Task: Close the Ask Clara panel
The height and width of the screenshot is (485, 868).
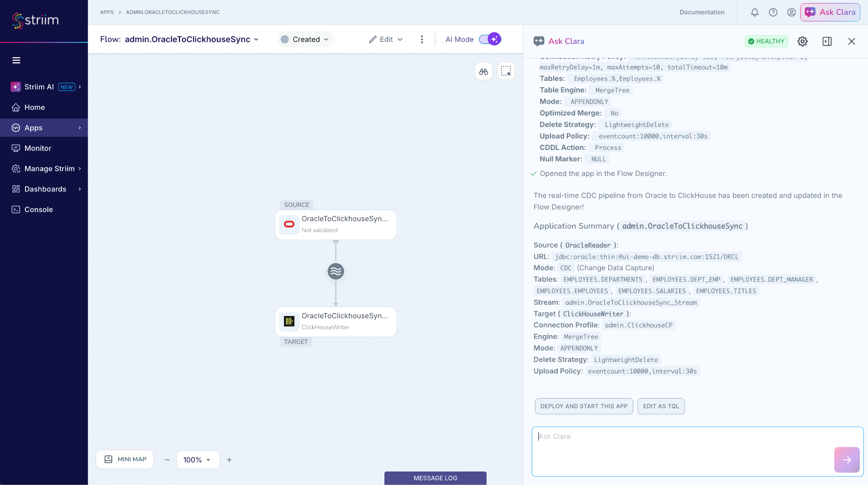Action: (851, 41)
